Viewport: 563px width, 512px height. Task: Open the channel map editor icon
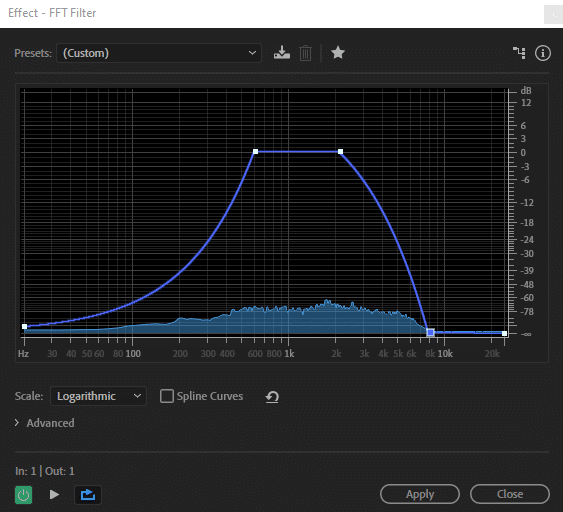(519, 53)
